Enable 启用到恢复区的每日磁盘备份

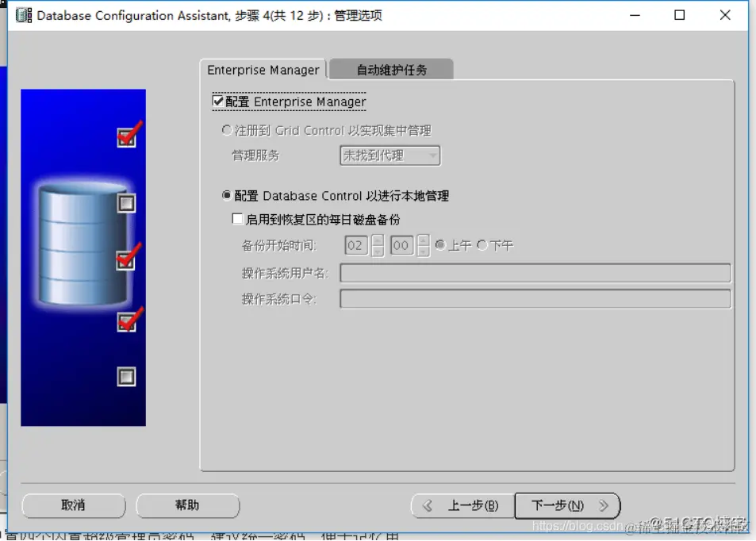(236, 219)
